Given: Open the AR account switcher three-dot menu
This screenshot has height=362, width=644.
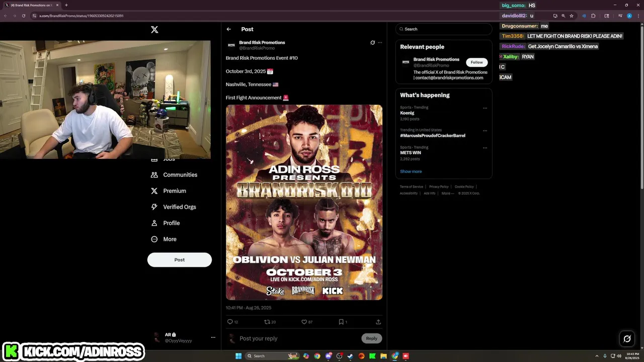Looking at the screenshot, I should (213, 337).
